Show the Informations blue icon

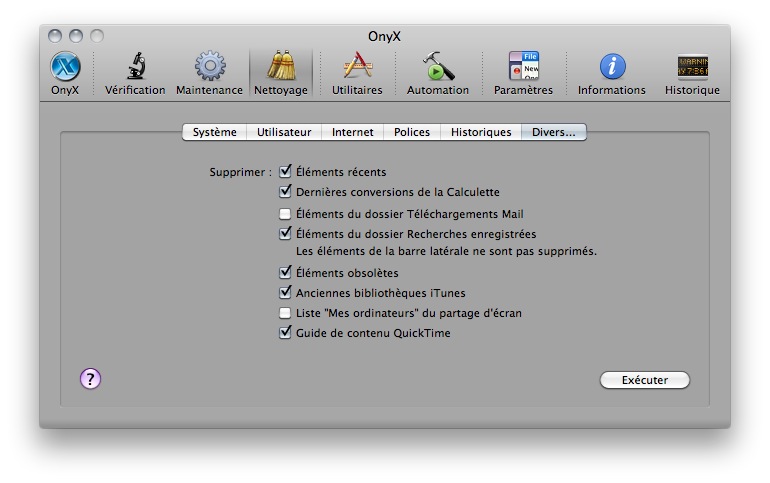[612, 66]
